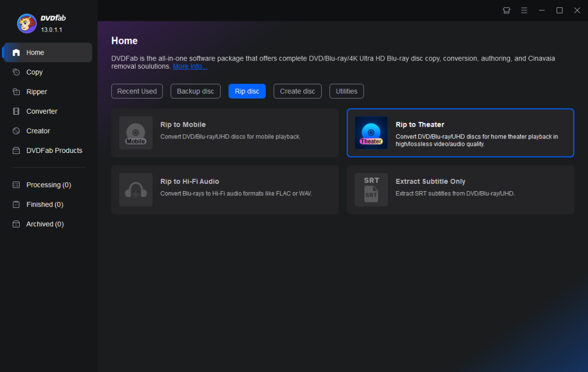This screenshot has width=588, height=372.
Task: Go to Home in the sidebar
Action: [x=48, y=53]
